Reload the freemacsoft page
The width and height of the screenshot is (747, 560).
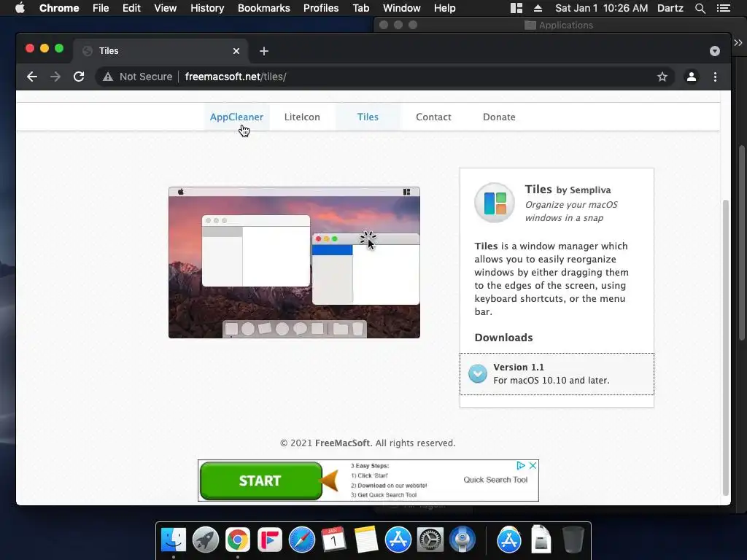click(x=79, y=77)
